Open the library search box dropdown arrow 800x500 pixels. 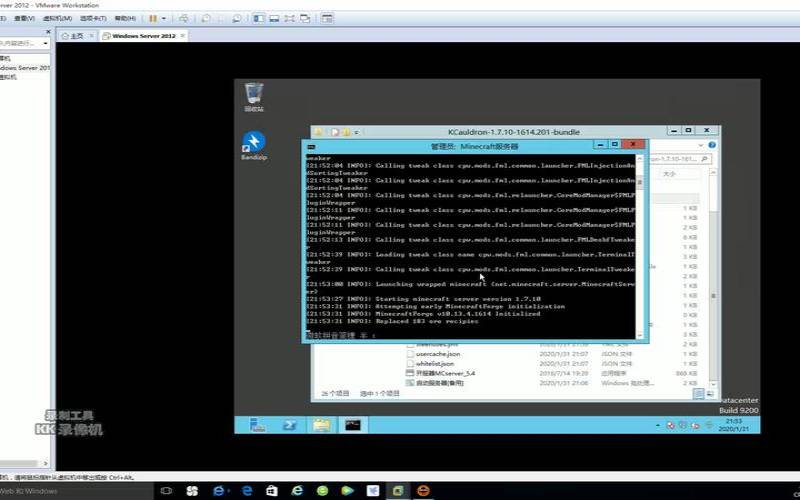click(x=45, y=43)
